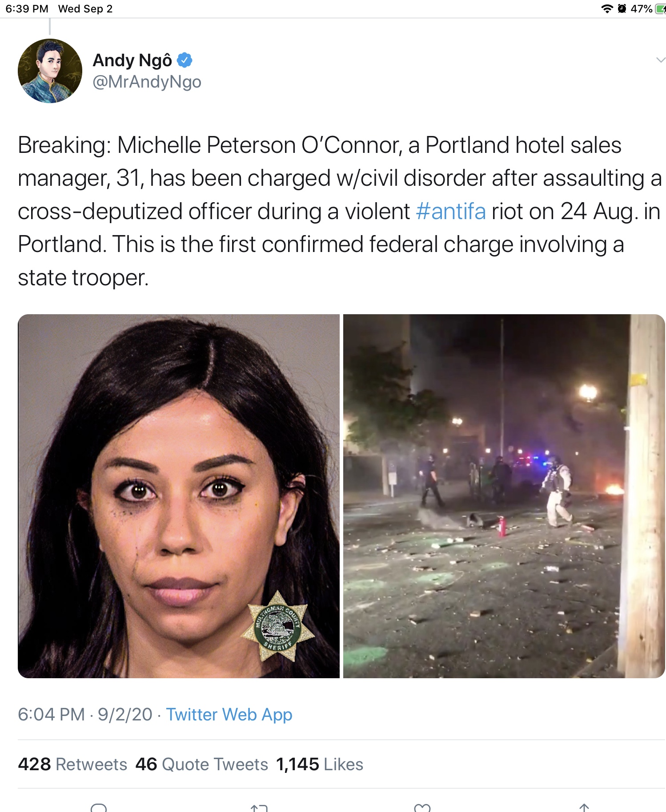The image size is (666, 812).
Task: Enlarge the nighttime street riot photo
Action: 504,496
